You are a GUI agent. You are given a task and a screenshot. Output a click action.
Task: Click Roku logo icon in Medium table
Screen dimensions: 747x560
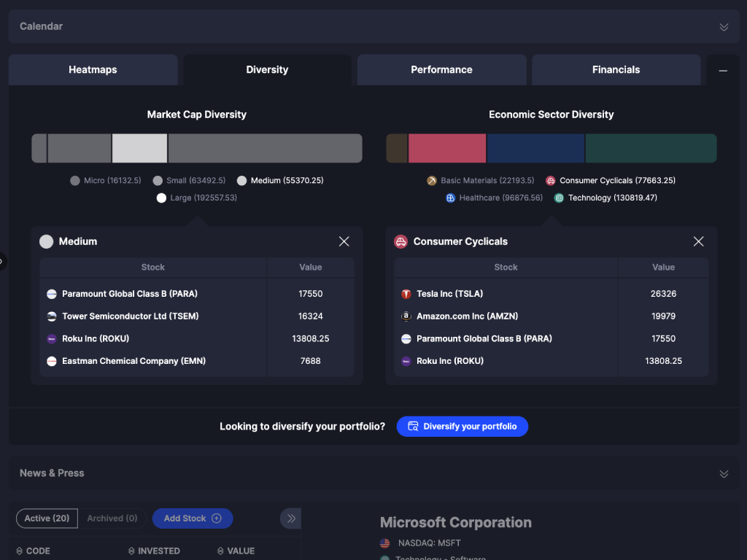[52, 338]
